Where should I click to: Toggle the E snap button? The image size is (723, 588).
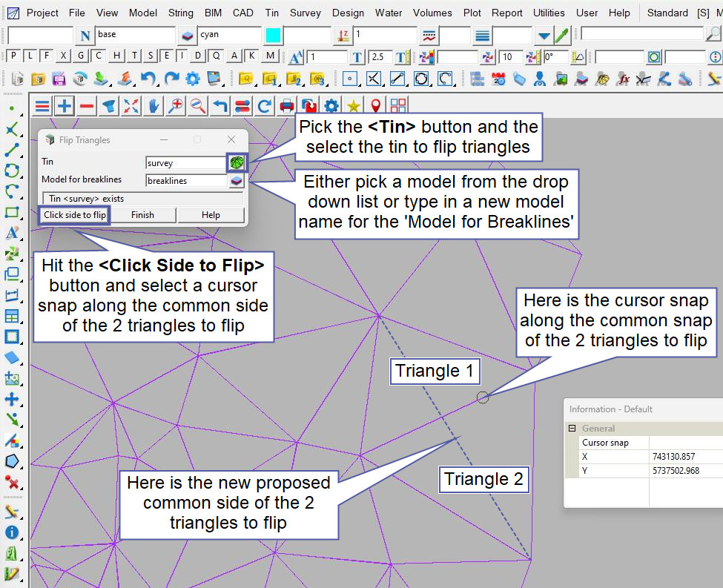pos(166,56)
